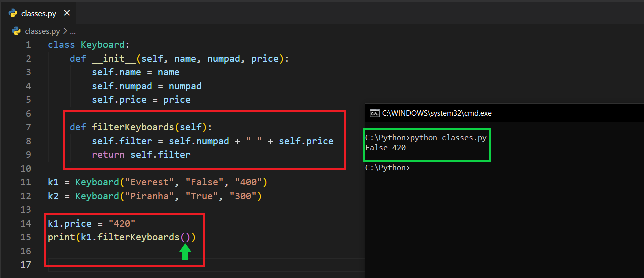Select line number 14 in the gutter
Image resolution: width=644 pixels, height=278 pixels.
pyautogui.click(x=26, y=223)
